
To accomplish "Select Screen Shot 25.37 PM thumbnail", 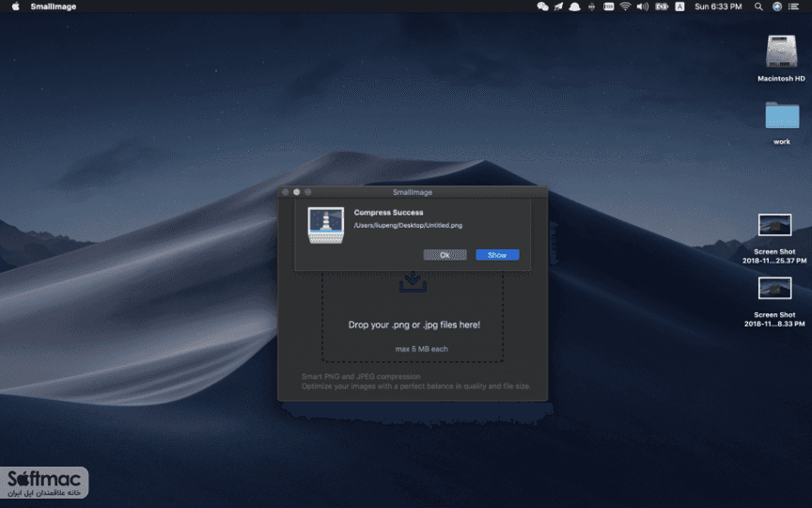I will (774, 225).
